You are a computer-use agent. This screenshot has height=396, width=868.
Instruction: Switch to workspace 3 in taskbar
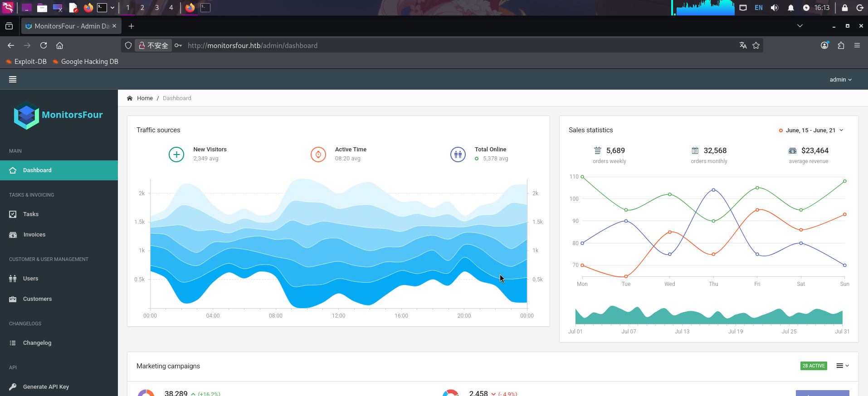(157, 8)
